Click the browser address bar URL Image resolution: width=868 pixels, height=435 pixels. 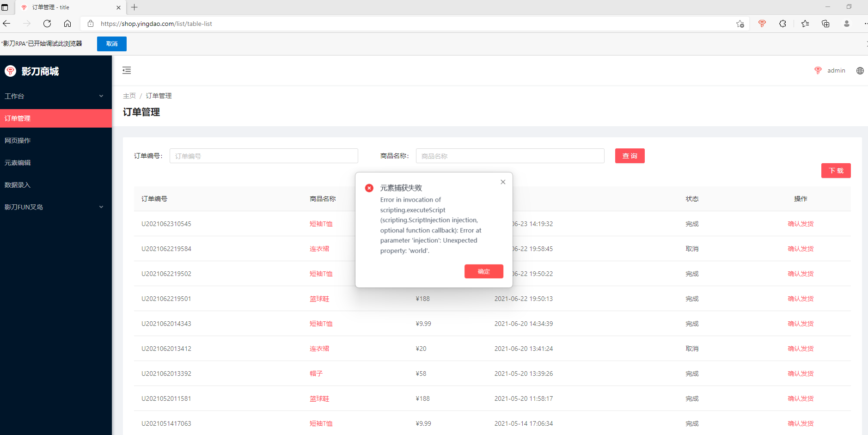point(156,24)
